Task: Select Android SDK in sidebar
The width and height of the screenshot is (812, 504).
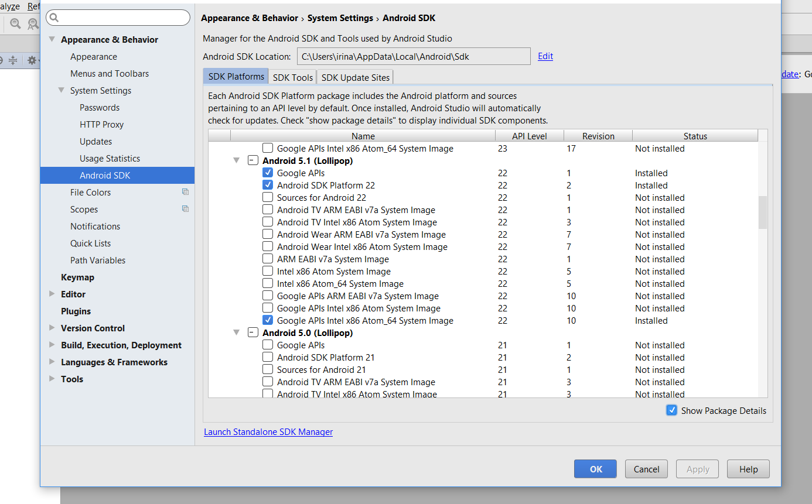Action: click(x=117, y=175)
